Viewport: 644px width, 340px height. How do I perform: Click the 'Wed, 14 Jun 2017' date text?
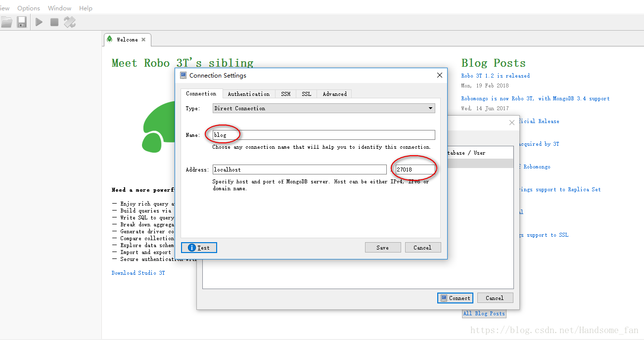[x=485, y=108]
